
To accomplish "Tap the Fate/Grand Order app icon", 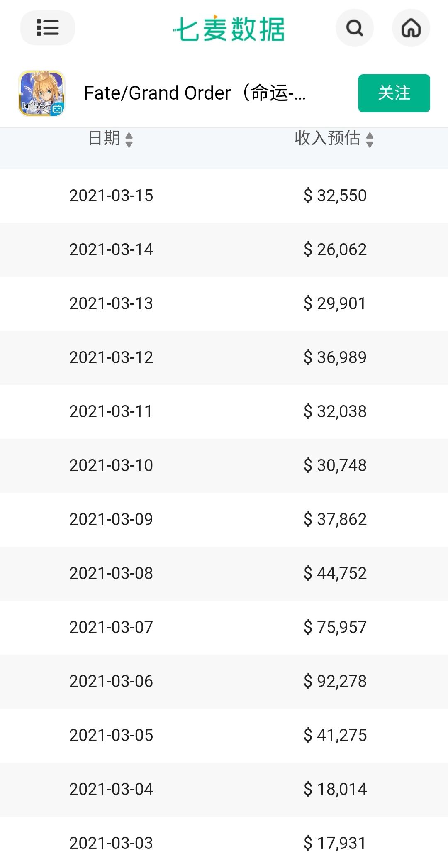I will click(41, 93).
